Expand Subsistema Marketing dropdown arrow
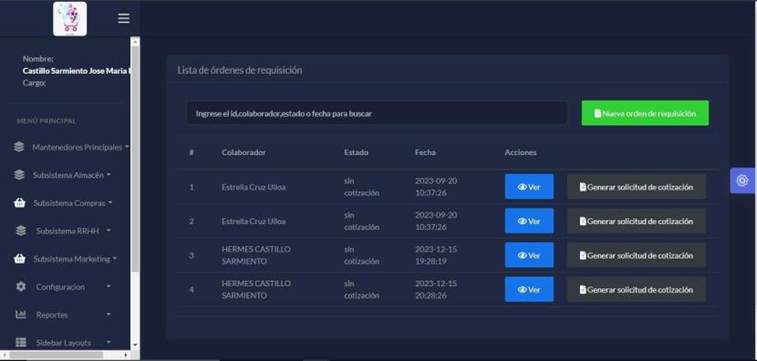The height and width of the screenshot is (361, 757). click(x=114, y=259)
